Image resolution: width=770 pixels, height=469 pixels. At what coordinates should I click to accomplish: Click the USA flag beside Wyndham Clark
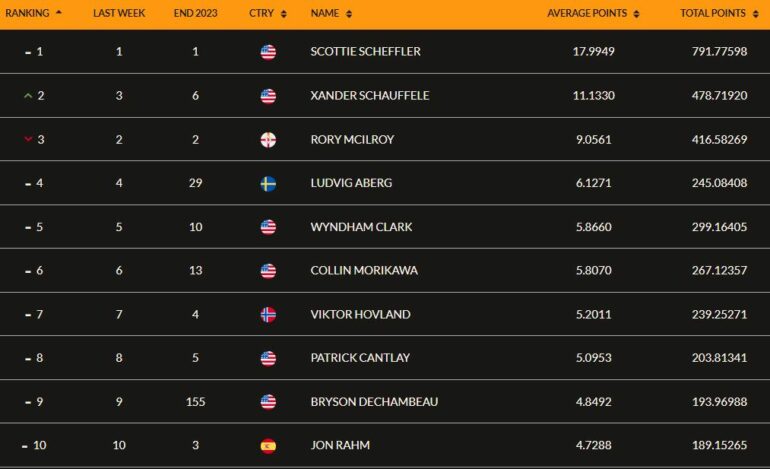[x=268, y=227]
